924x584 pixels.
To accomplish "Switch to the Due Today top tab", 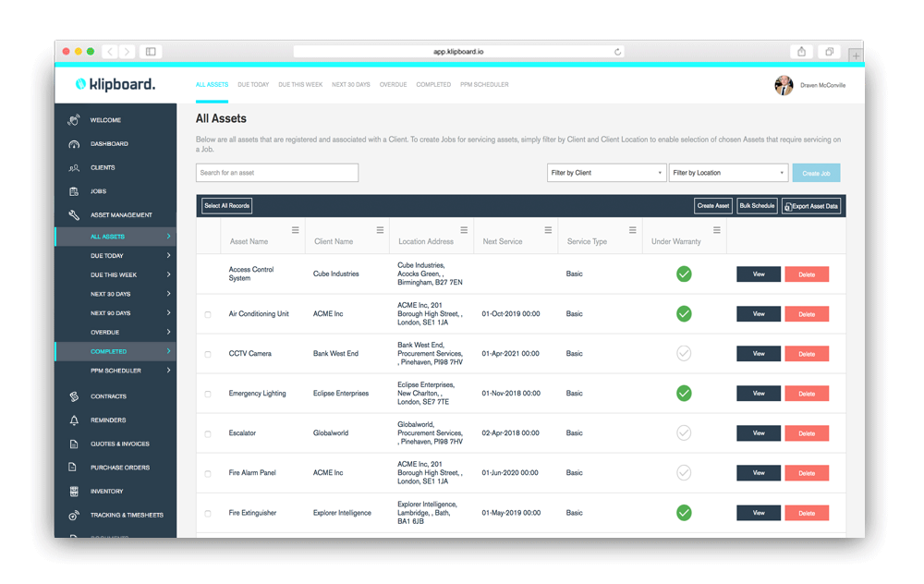I will 253,85.
